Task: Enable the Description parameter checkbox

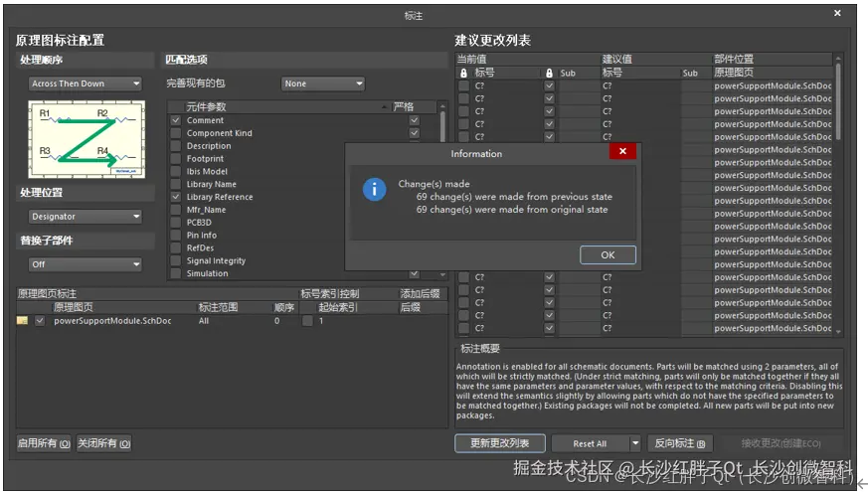Action: [x=176, y=145]
